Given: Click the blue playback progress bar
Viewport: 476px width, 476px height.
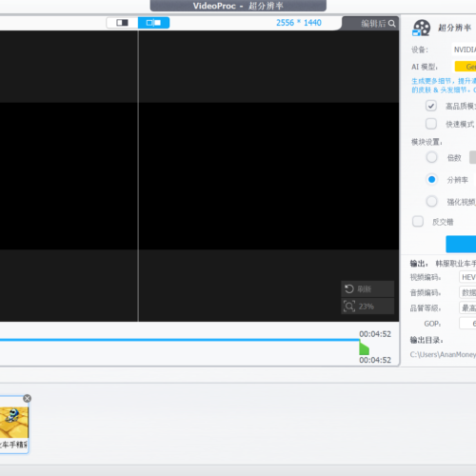Looking at the screenshot, I should coord(180,340).
